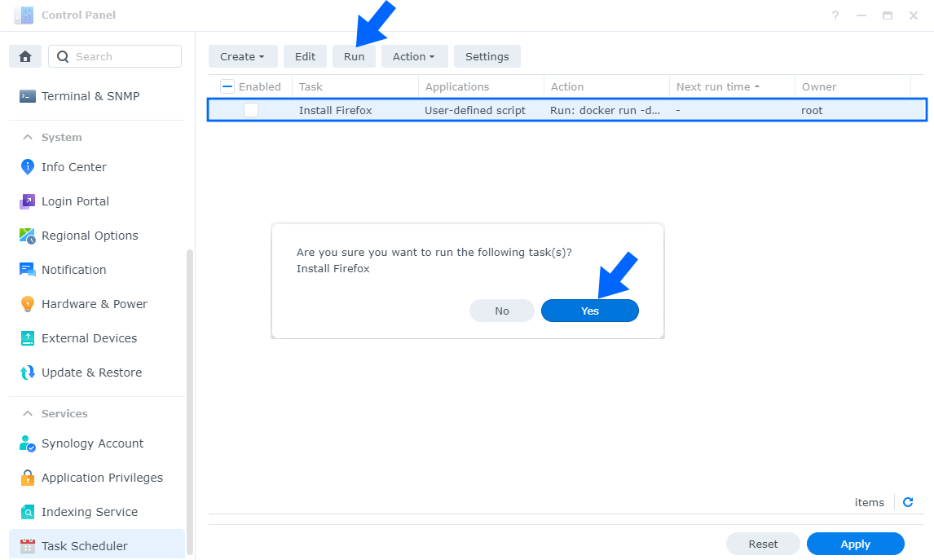Click the 'Run: docker run -d...' cell
This screenshot has width=934, height=560.
point(605,110)
